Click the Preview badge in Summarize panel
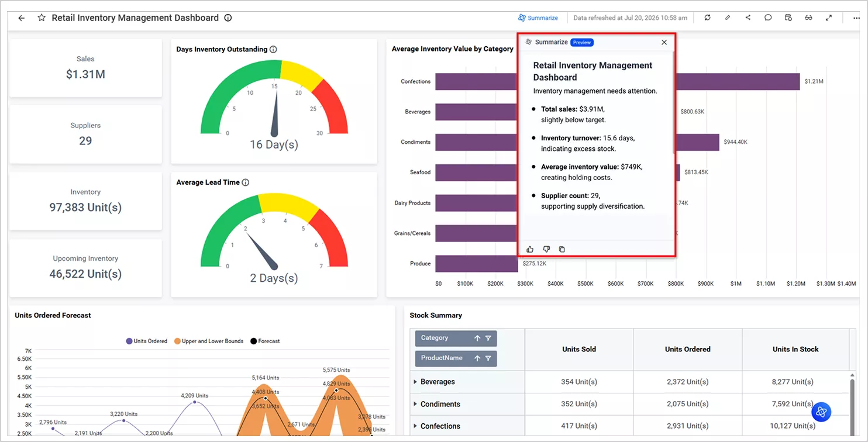The image size is (868, 442). click(x=582, y=42)
